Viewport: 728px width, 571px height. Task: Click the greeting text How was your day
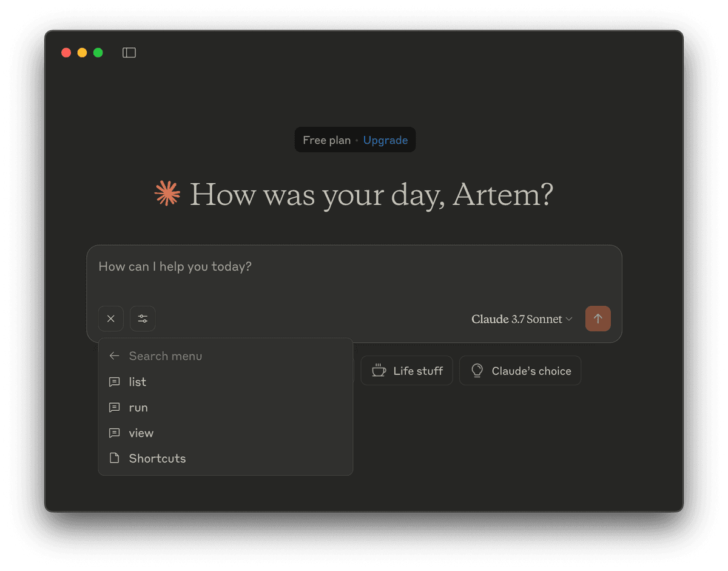pos(371,195)
